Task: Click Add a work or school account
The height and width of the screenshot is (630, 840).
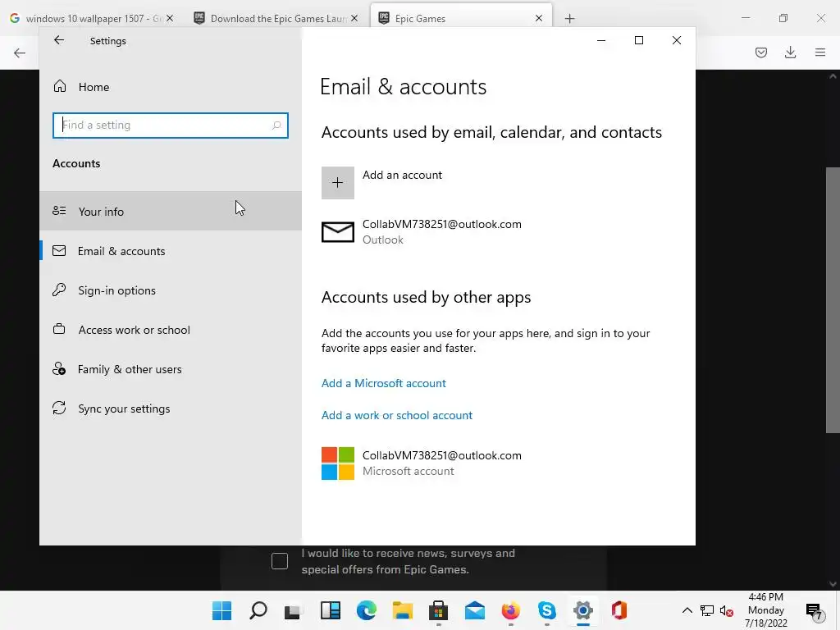Action: (x=397, y=415)
